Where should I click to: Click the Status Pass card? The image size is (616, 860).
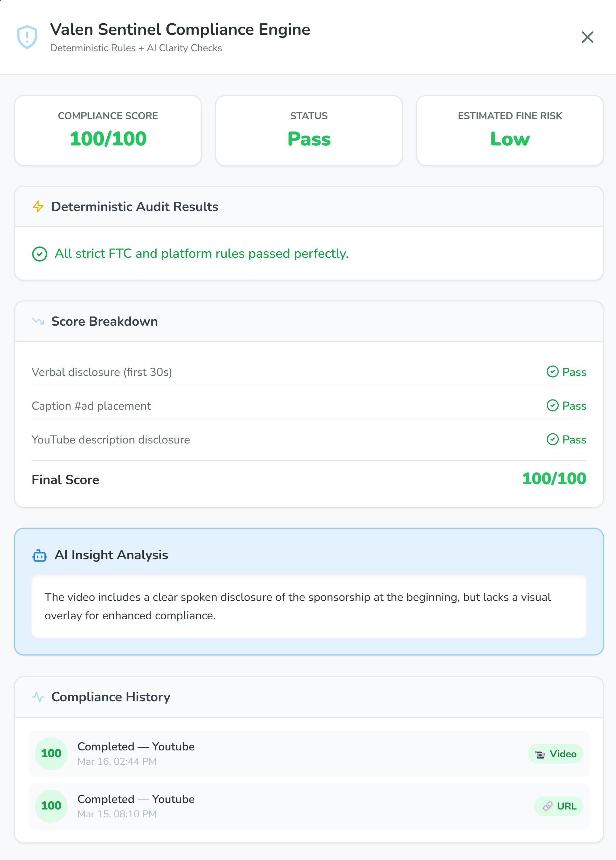tap(309, 130)
